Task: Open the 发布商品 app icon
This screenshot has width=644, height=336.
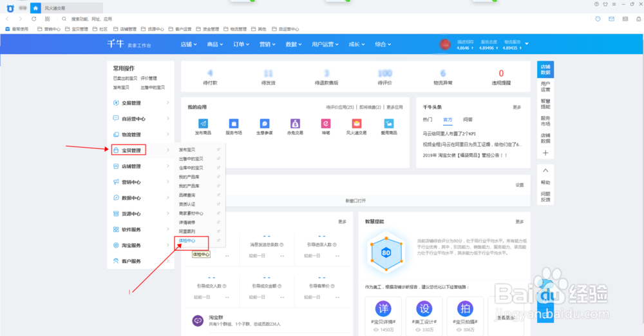Action: pos(203,123)
